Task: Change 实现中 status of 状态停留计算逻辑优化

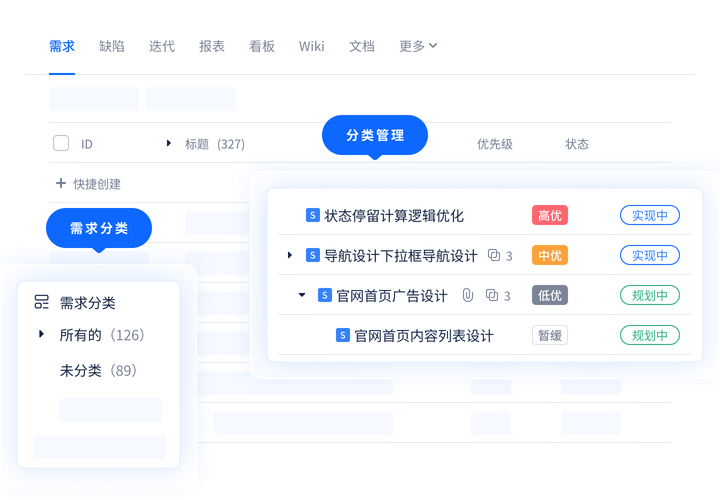Action: (650, 215)
